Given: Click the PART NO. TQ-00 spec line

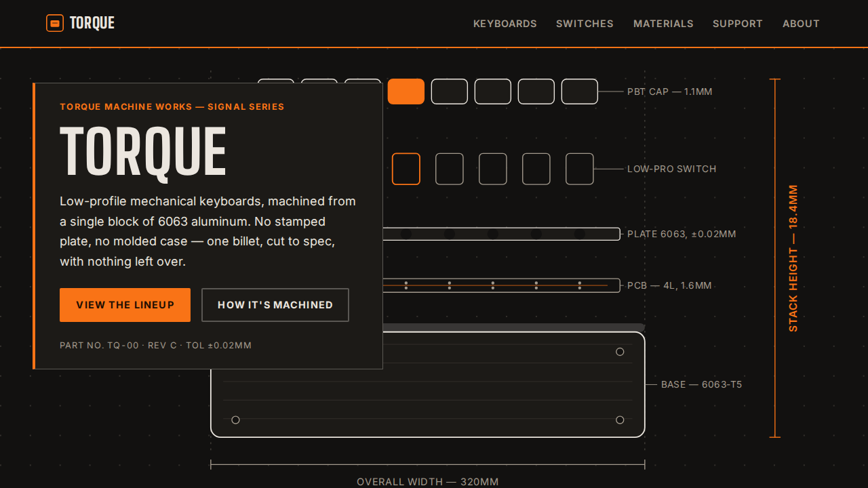Looking at the screenshot, I should click(155, 345).
